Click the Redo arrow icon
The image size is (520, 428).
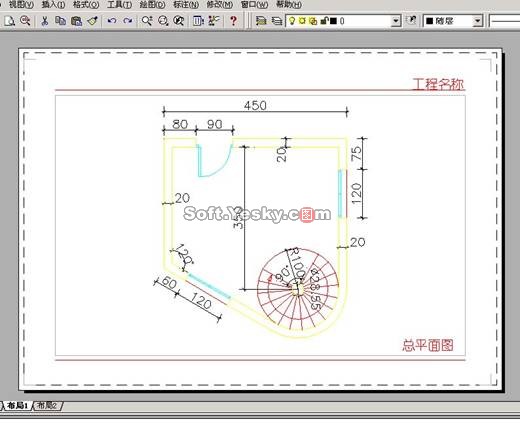(x=128, y=21)
